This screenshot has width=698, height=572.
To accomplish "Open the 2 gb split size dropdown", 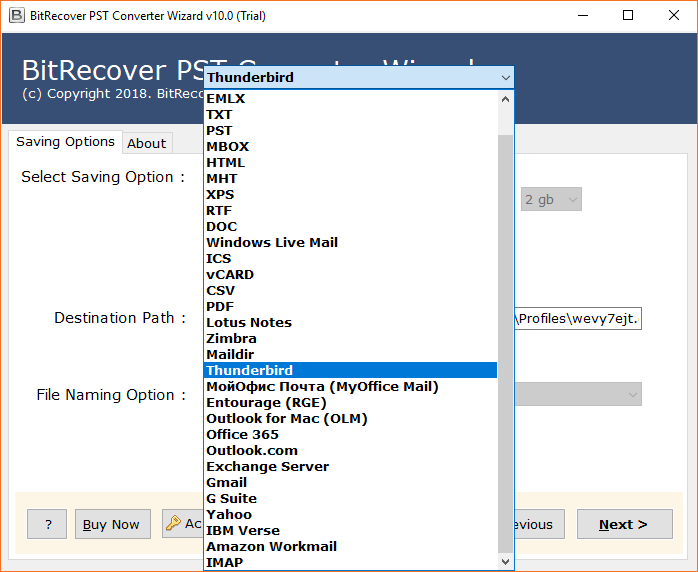I will point(551,199).
